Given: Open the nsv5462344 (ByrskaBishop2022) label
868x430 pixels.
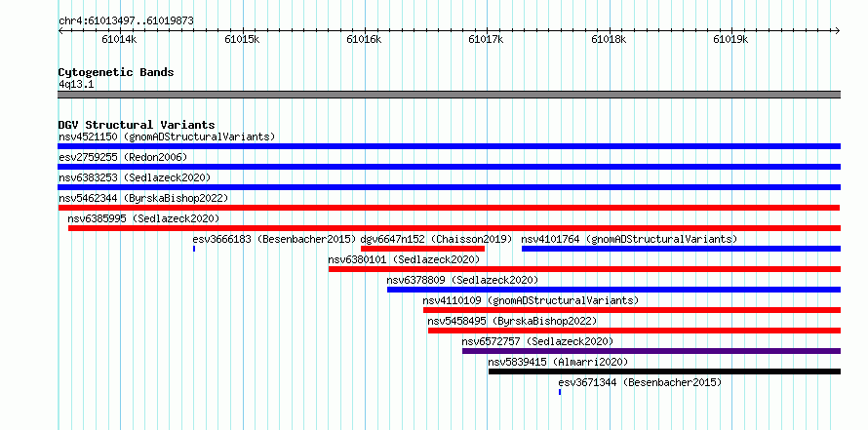Looking at the screenshot, I should point(143,198).
